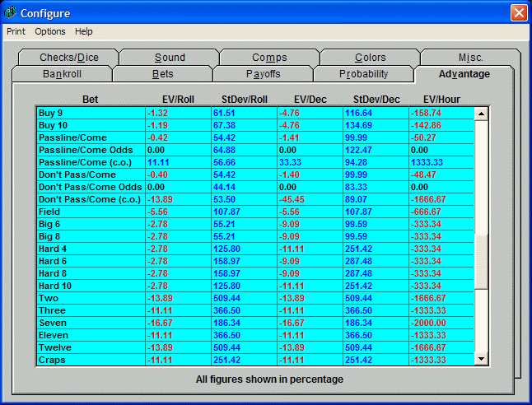The width and height of the screenshot is (532, 405).
Task: Open the Bets tab
Action: pos(162,74)
